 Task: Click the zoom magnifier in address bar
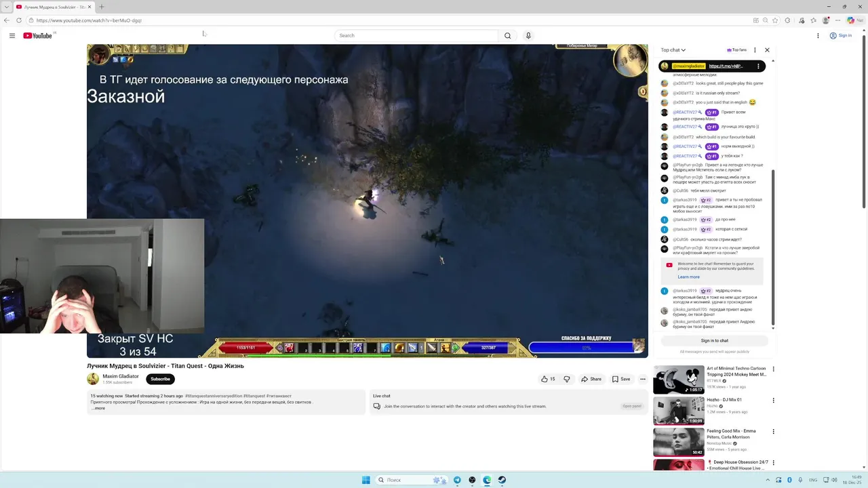coord(766,20)
